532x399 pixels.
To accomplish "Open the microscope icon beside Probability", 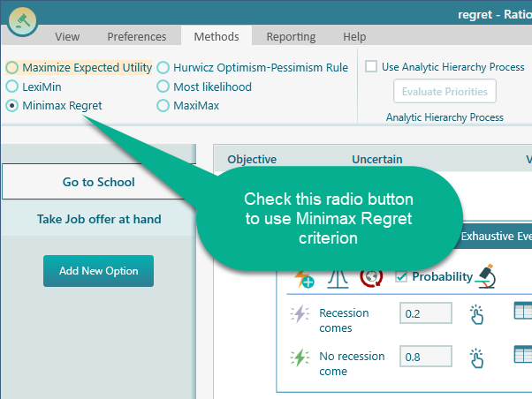I will pos(486,277).
